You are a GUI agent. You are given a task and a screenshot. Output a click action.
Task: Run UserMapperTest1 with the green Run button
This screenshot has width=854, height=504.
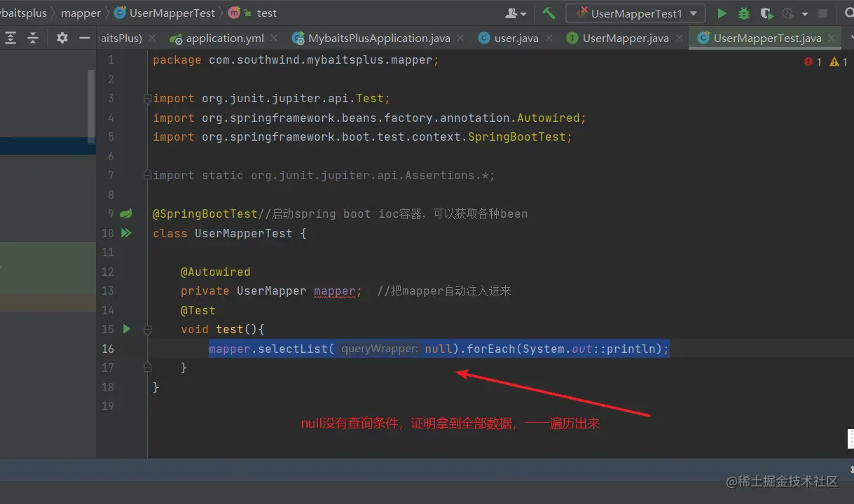coord(722,13)
